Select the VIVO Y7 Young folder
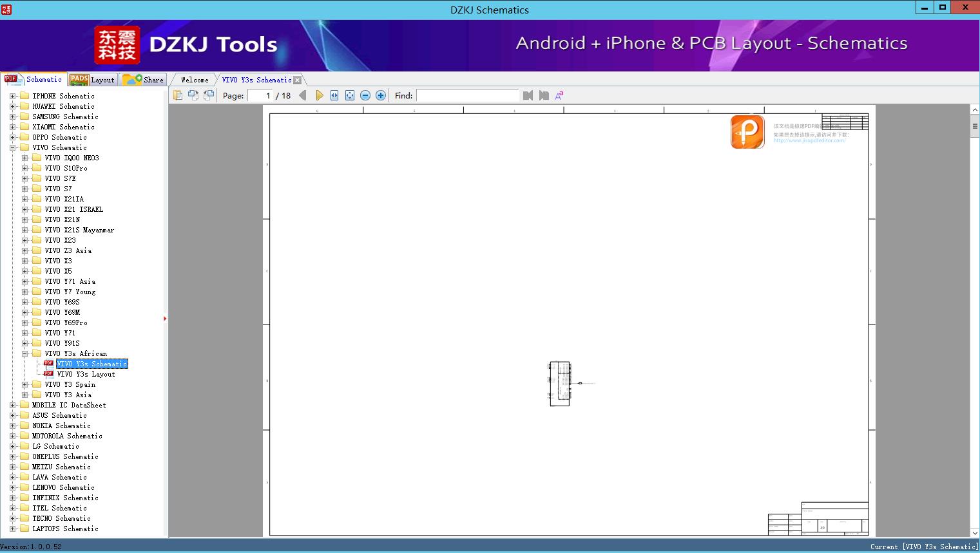 [x=70, y=292]
